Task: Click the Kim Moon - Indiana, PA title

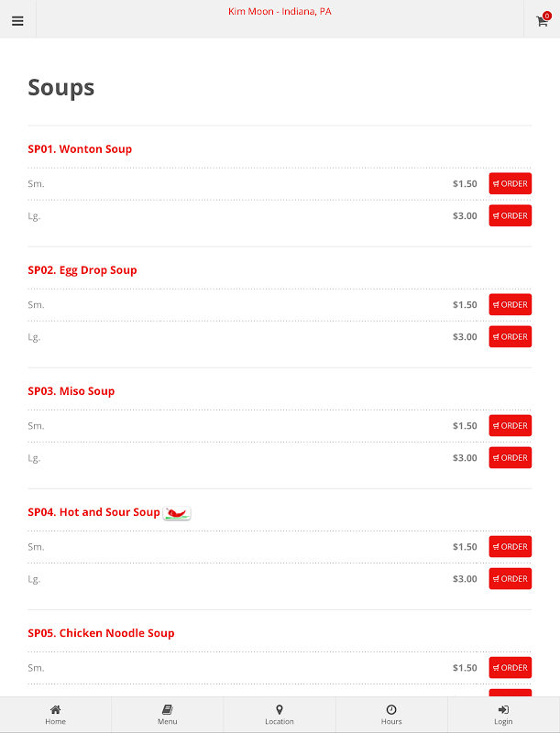Action: (x=280, y=12)
